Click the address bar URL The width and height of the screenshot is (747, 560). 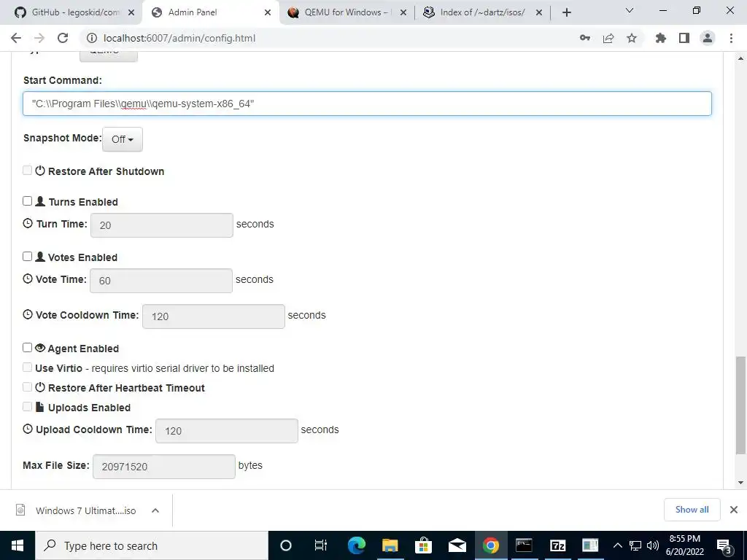point(179,38)
